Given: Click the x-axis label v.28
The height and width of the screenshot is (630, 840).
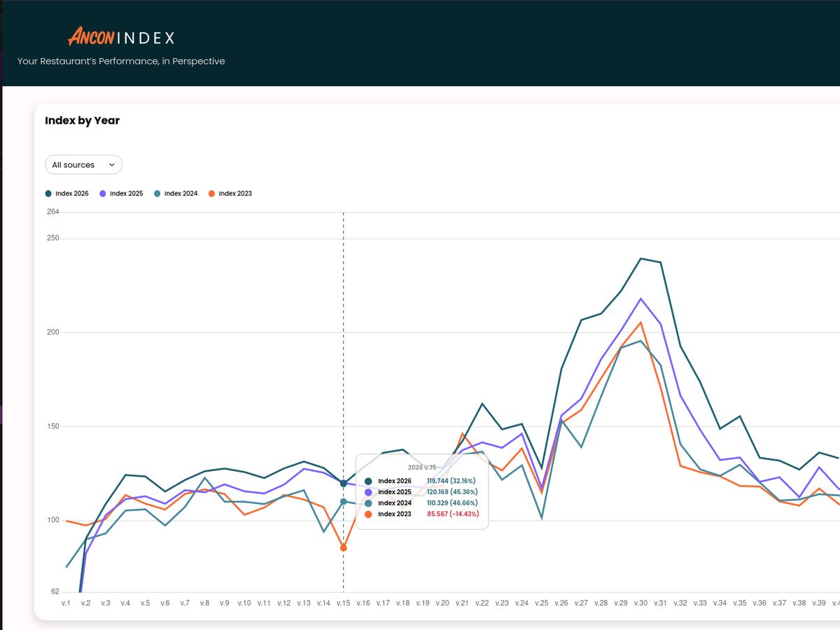Looking at the screenshot, I should 601,603.
